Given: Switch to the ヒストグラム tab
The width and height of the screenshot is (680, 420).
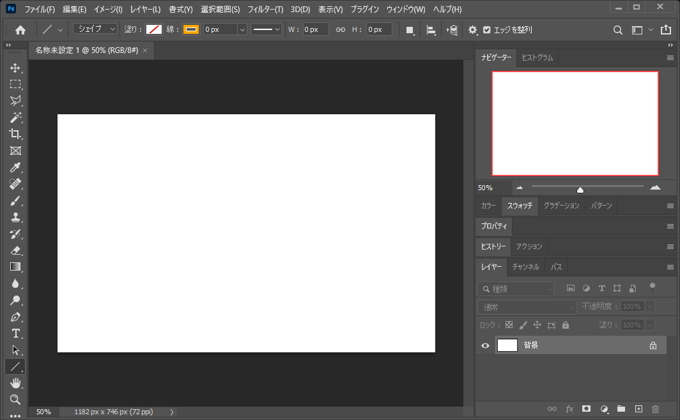Looking at the screenshot, I should pyautogui.click(x=537, y=58).
